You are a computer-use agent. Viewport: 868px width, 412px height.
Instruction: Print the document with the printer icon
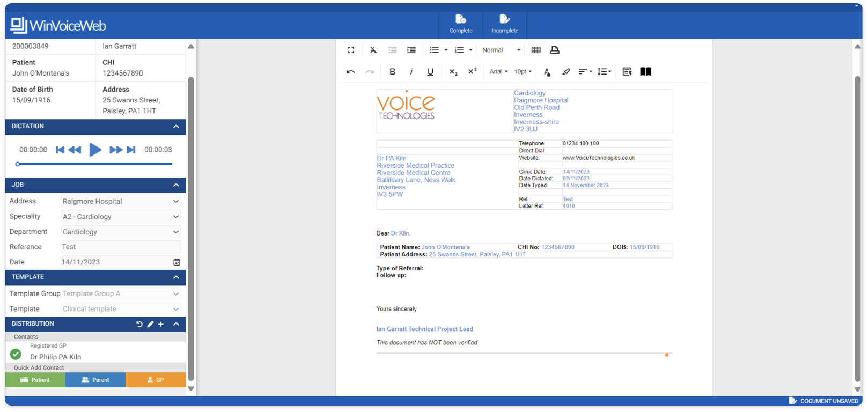(555, 50)
